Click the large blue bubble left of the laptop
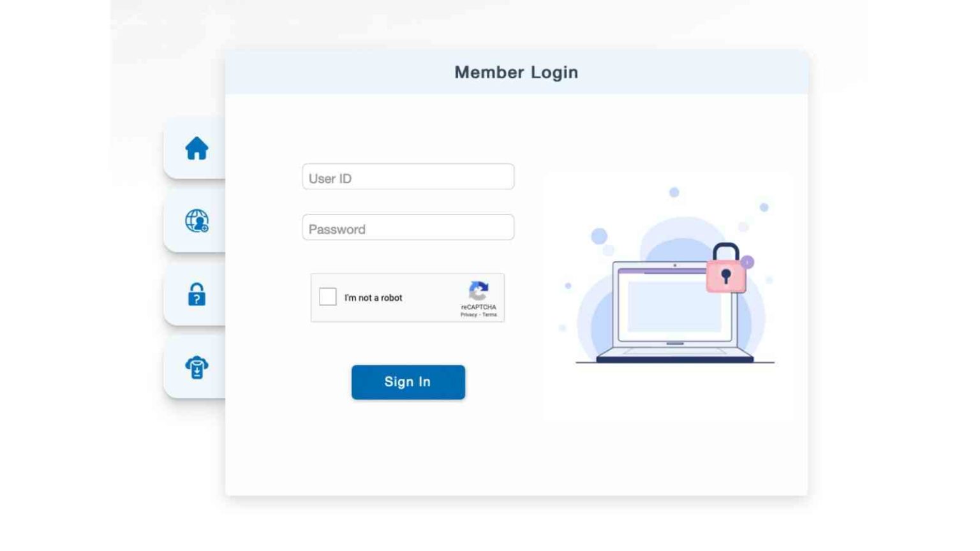This screenshot has width=980, height=551. pyautogui.click(x=599, y=237)
